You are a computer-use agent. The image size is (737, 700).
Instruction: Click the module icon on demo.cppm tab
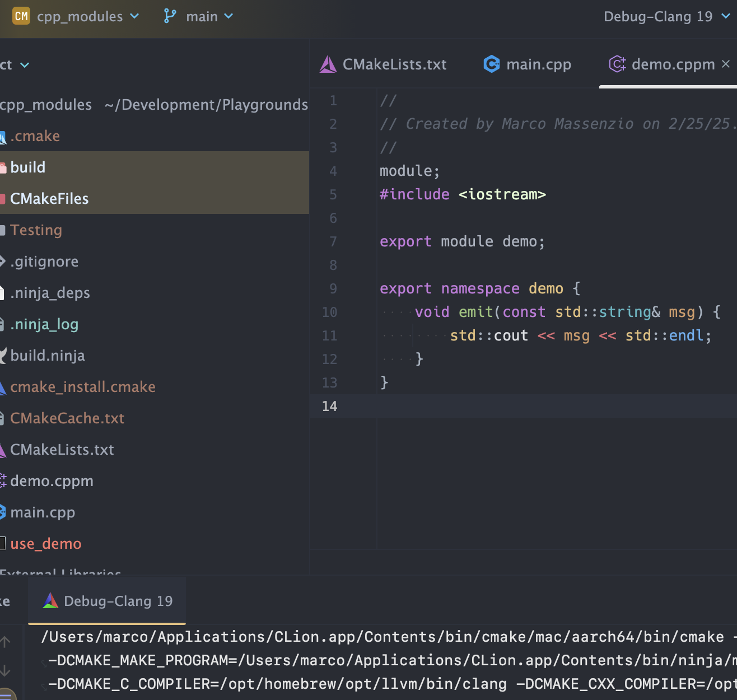[617, 64]
